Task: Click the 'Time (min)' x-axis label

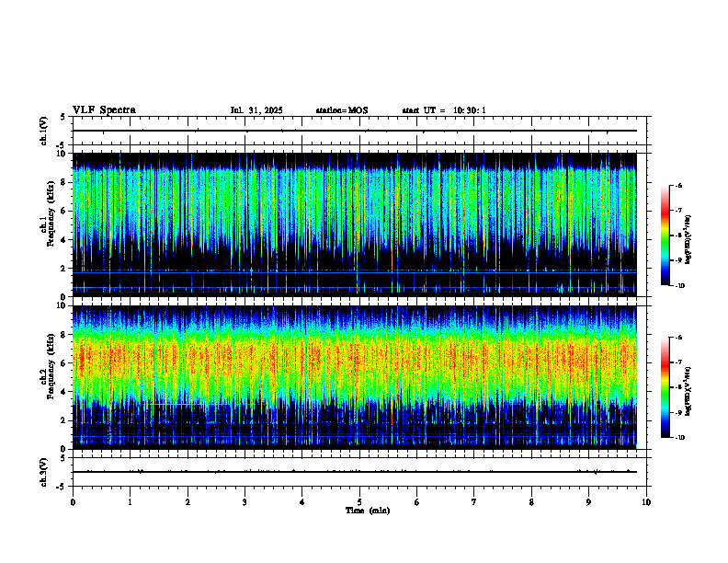Action: point(368,511)
